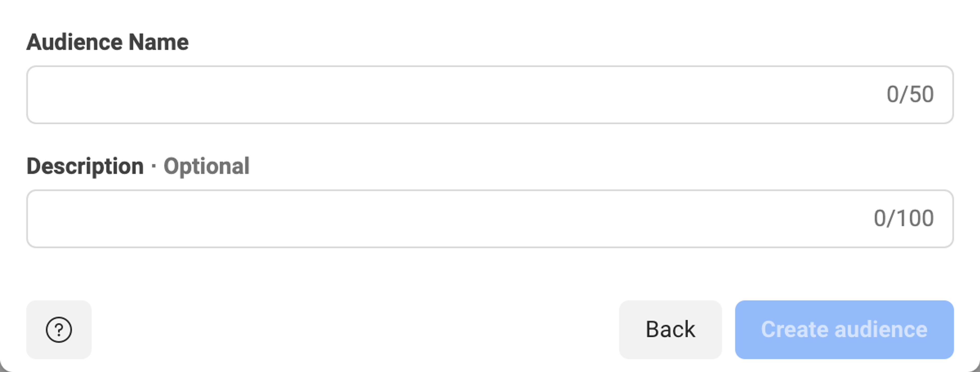980x372 pixels.
Task: Activate the input showing the 0/50 limit
Action: (490, 95)
